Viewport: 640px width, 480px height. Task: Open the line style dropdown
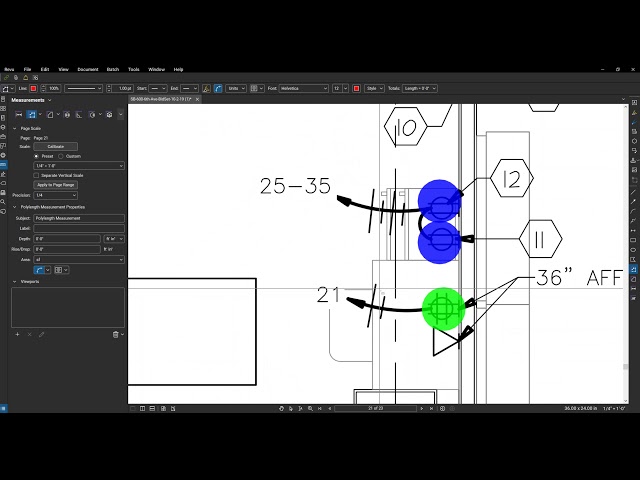(83, 89)
